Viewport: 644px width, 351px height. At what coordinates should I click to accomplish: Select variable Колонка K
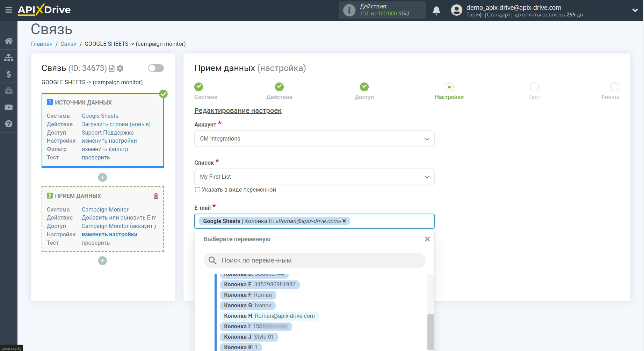coord(240,347)
